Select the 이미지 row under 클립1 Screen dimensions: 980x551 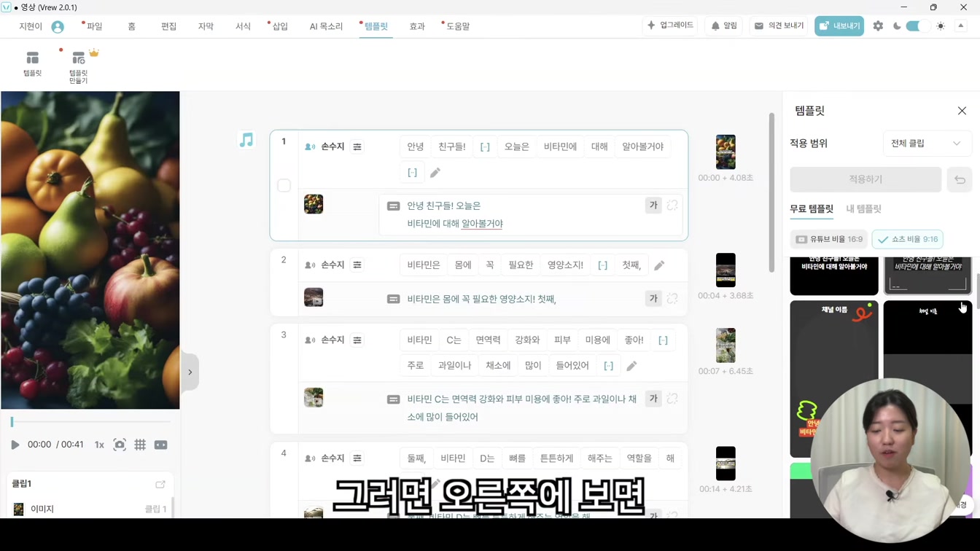(x=90, y=509)
